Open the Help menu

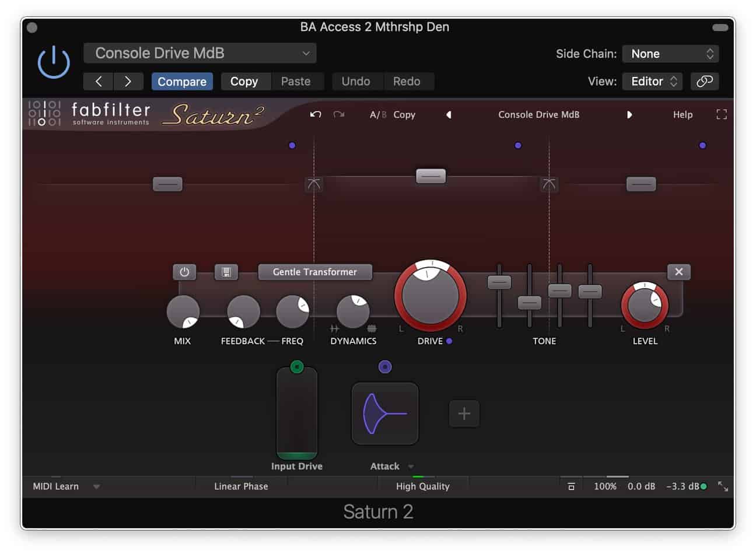pos(682,115)
